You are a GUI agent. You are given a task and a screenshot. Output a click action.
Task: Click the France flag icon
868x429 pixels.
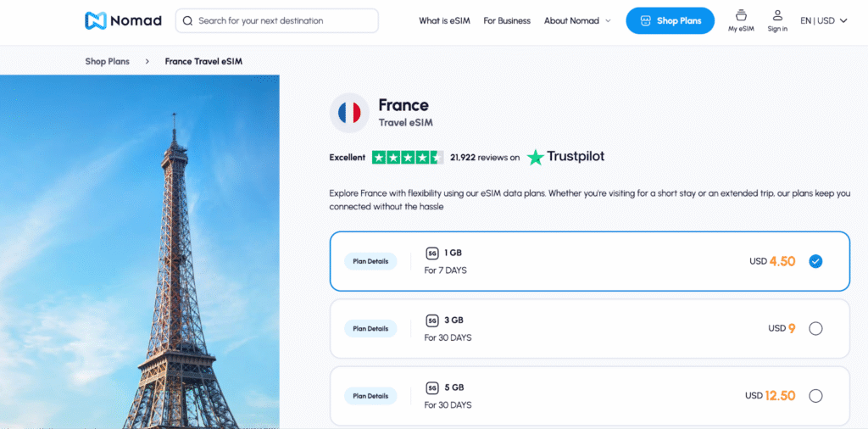(349, 113)
